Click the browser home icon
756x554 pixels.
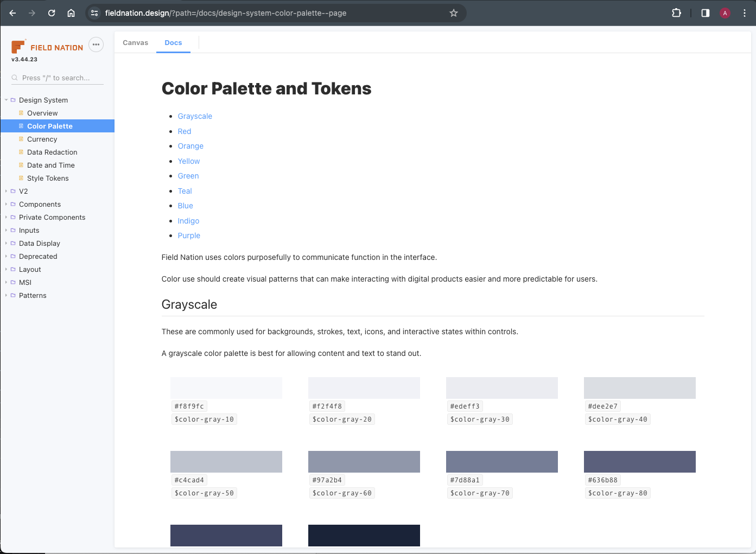[x=71, y=13]
